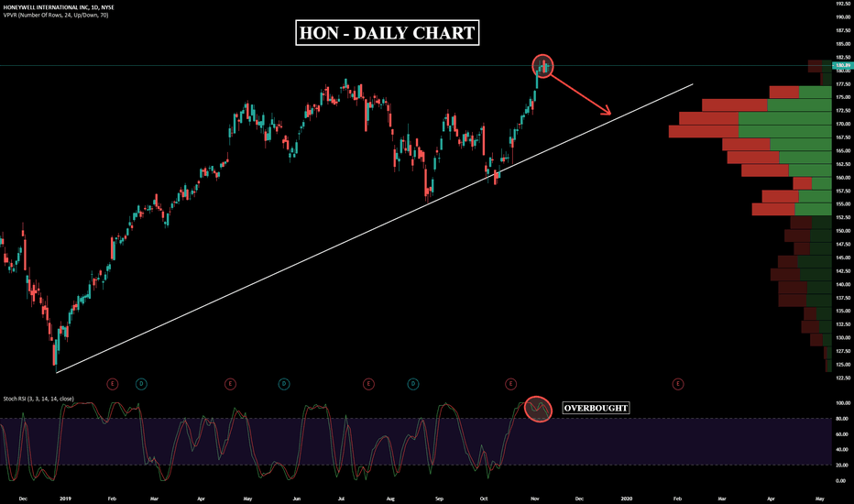Click the dividend D marker between Aug and Sep
The width and height of the screenshot is (854, 504).
413,384
